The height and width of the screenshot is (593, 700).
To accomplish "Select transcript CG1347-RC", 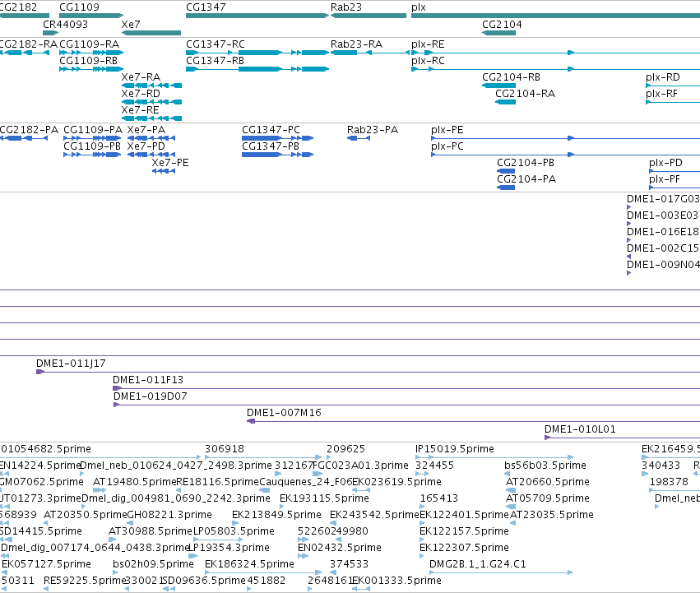I will [x=257, y=53].
